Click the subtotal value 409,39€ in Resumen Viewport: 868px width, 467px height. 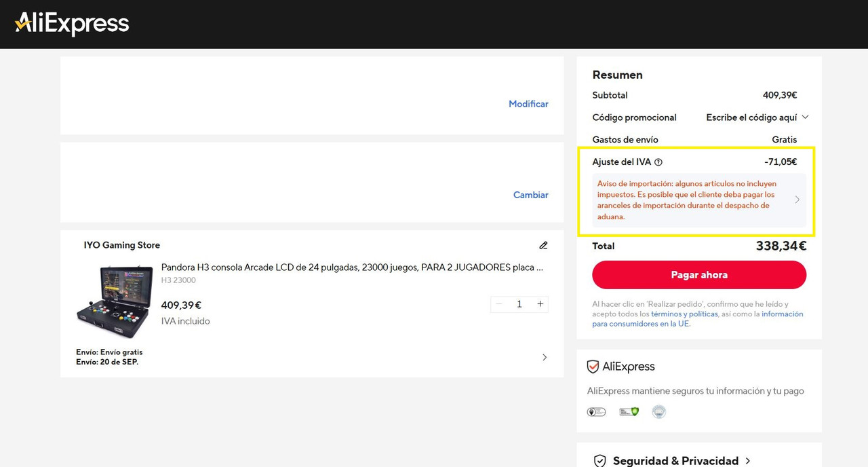(780, 95)
